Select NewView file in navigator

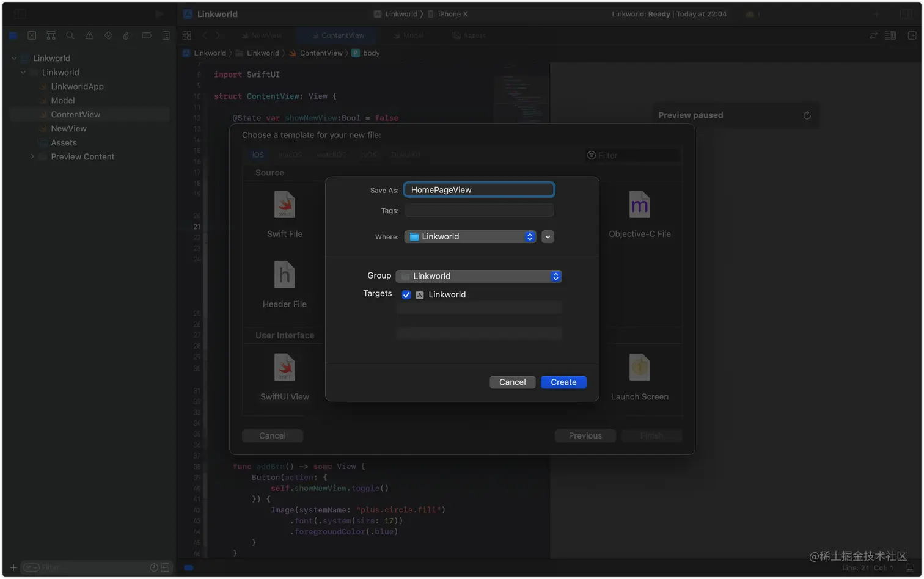pyautogui.click(x=68, y=128)
